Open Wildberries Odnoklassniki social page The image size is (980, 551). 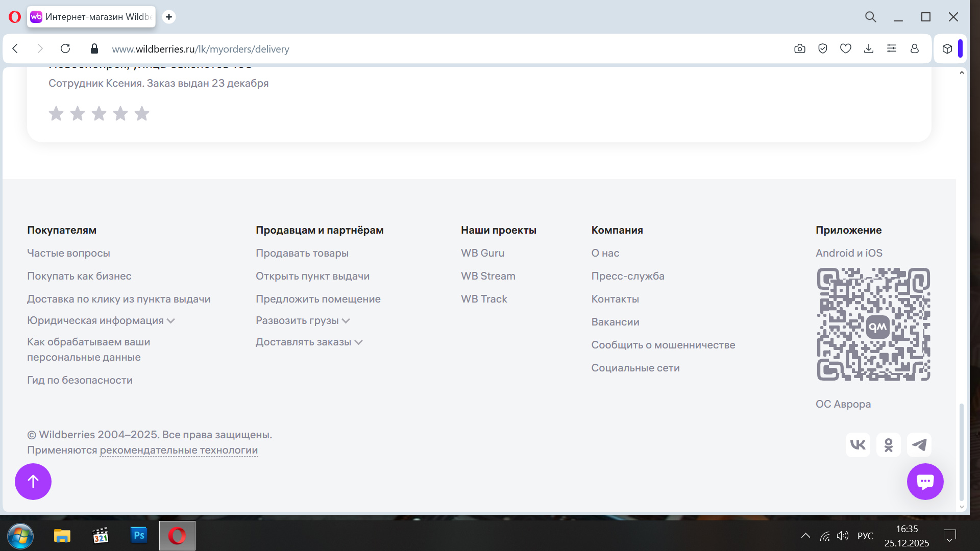(x=889, y=445)
